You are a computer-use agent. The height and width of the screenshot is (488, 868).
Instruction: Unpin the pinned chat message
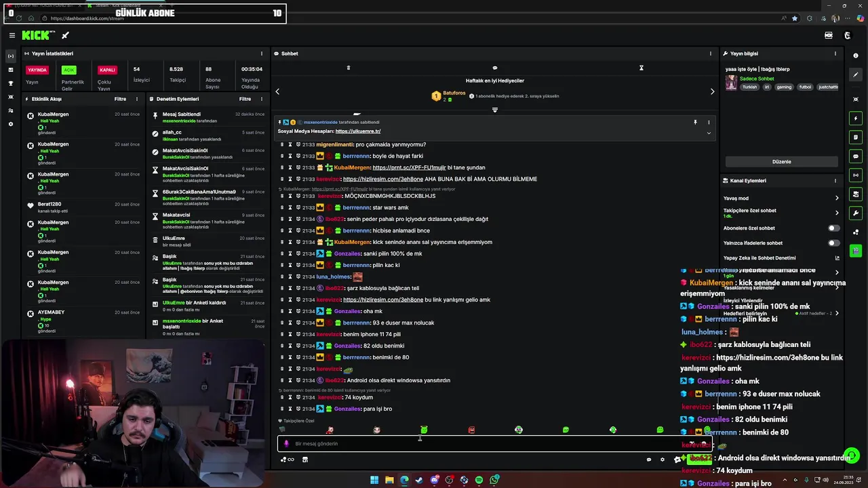(695, 122)
